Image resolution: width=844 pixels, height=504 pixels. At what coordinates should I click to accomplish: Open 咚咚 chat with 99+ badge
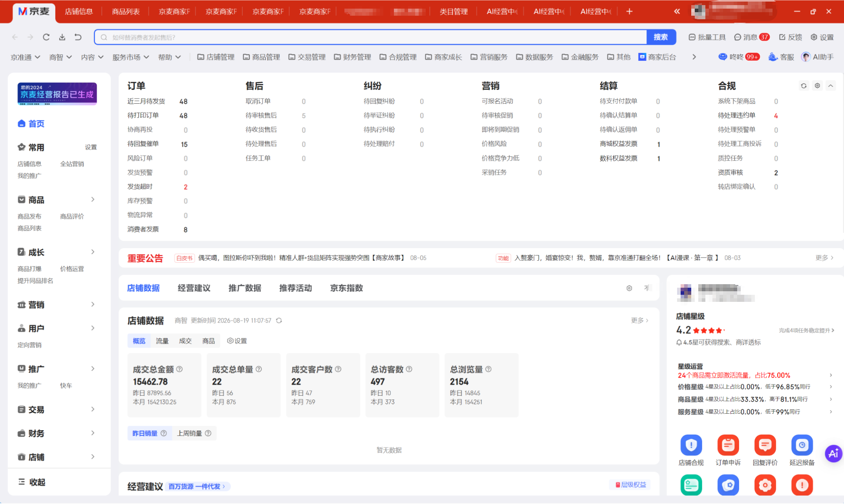[738, 57]
